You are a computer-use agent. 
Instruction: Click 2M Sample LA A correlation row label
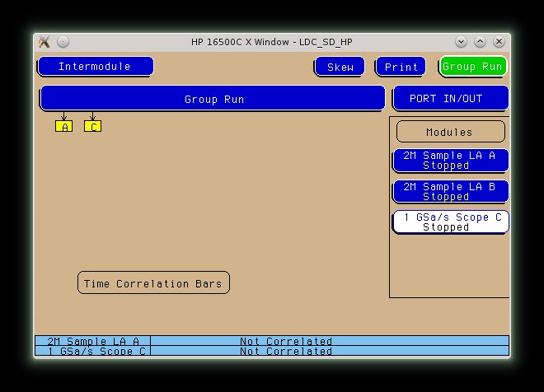(x=93, y=341)
